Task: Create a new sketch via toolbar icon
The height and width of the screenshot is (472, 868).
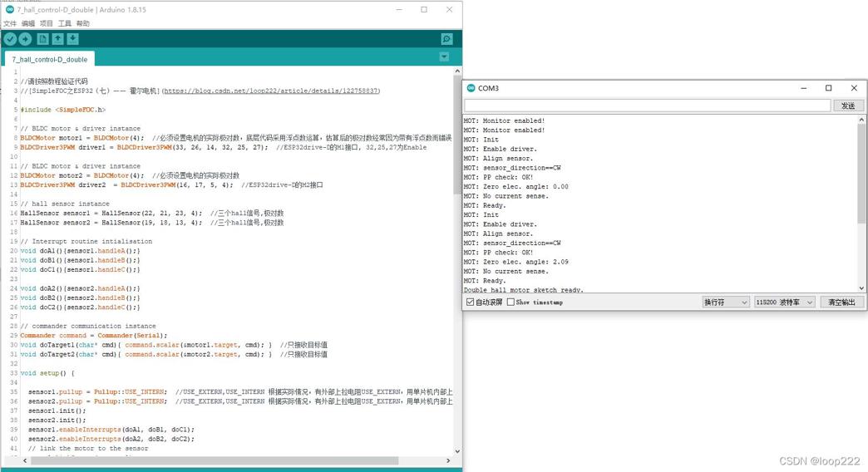Action: tap(42, 39)
